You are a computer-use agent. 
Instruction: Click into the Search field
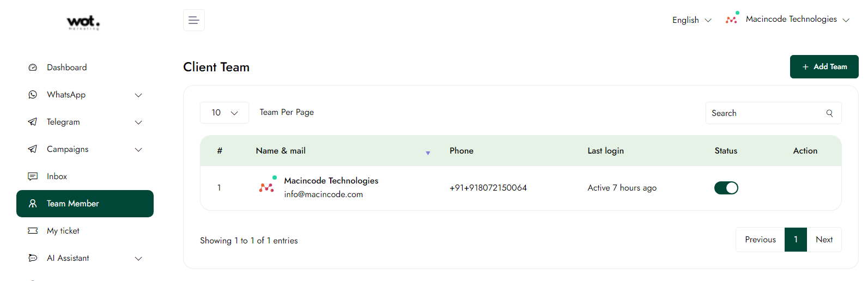(x=766, y=113)
